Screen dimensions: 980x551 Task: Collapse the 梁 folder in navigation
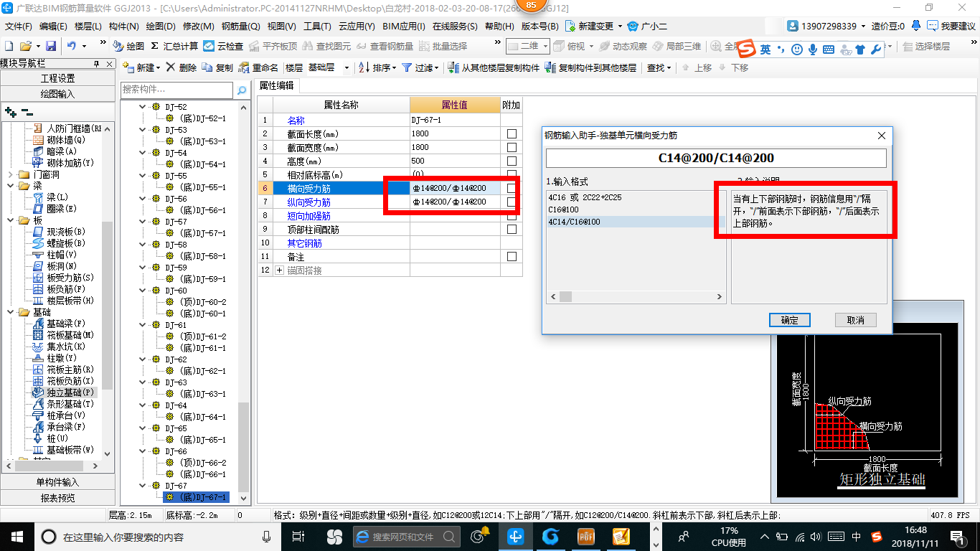point(10,186)
